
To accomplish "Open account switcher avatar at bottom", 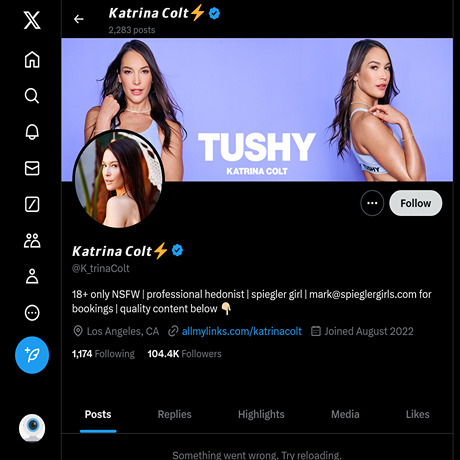I will tap(32, 428).
